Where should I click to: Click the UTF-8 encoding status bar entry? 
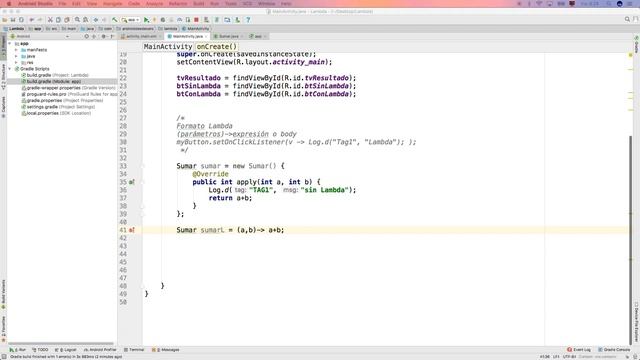tap(569, 357)
